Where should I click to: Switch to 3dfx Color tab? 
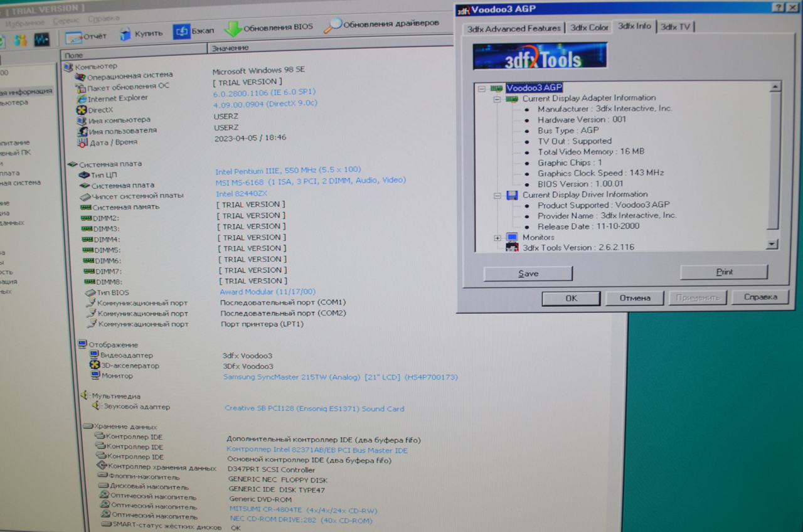[x=589, y=28]
